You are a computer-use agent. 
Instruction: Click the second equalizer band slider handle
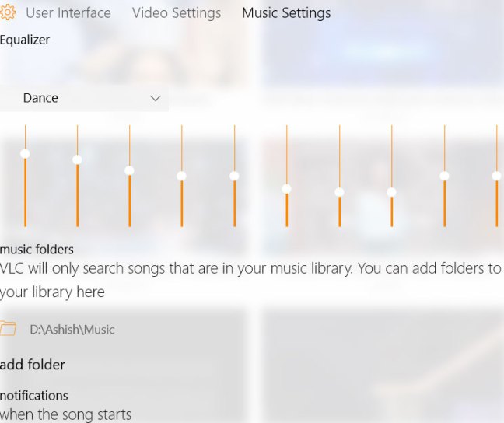coord(77,159)
